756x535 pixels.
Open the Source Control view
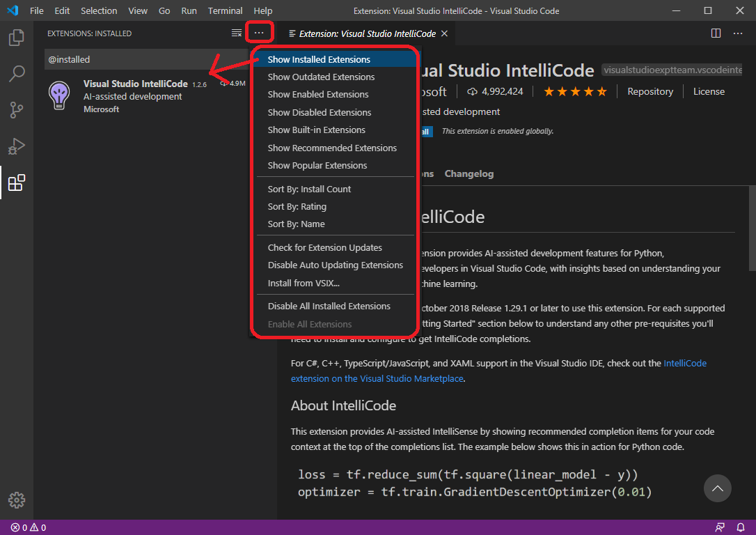[17, 110]
